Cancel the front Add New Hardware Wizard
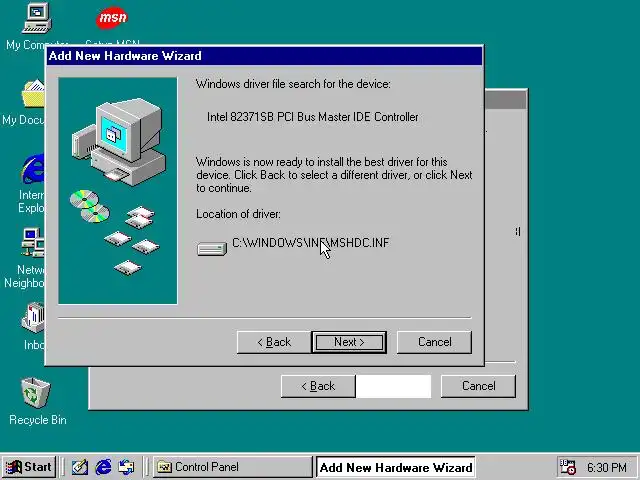The width and height of the screenshot is (640, 480). coord(434,342)
